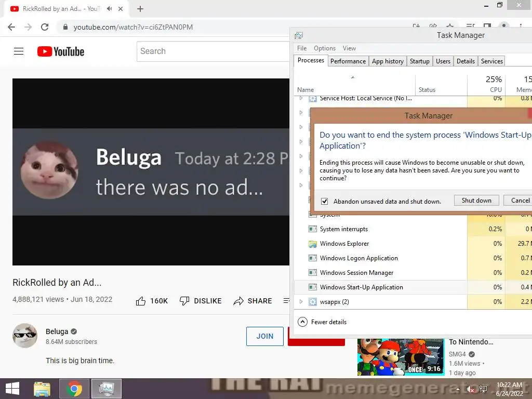Click the Chrome address bar URL

[133, 27]
